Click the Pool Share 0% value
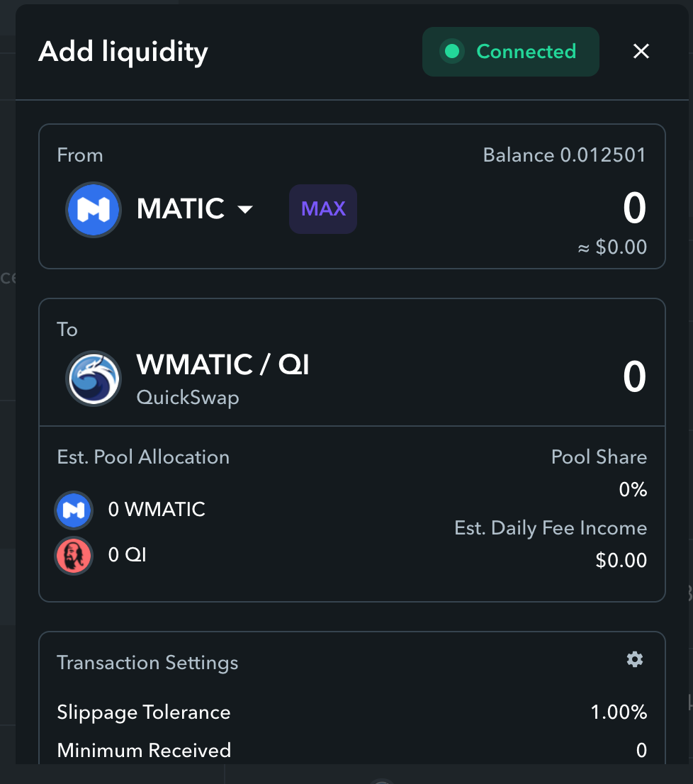 point(633,490)
